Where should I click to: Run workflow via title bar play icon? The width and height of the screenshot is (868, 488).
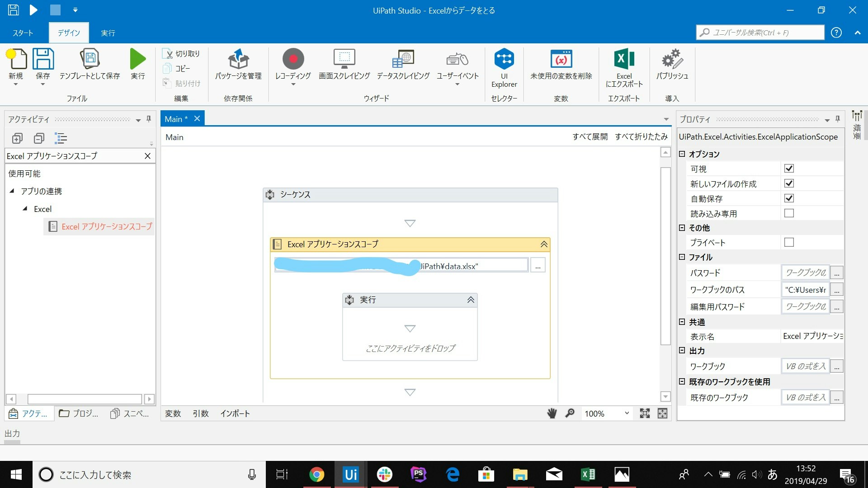[34, 10]
